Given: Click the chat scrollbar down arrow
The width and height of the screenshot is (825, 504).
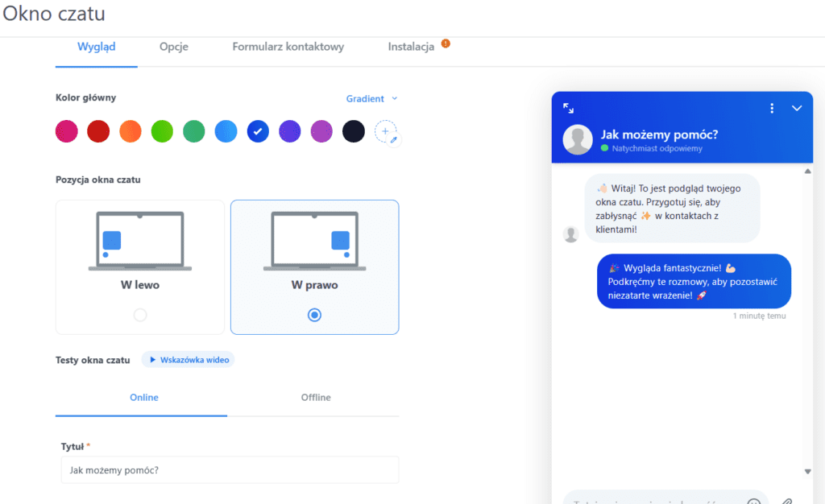Looking at the screenshot, I should point(808,471).
